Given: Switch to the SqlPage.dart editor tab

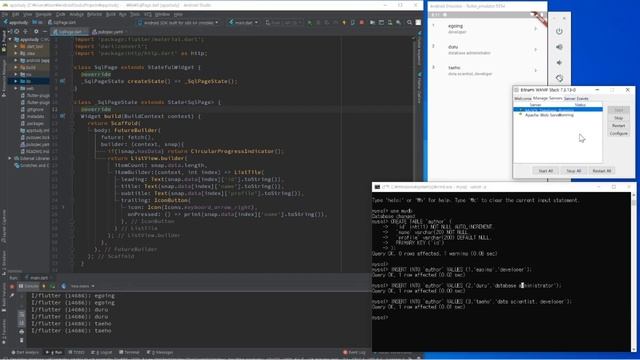Looking at the screenshot, I should pos(69,31).
